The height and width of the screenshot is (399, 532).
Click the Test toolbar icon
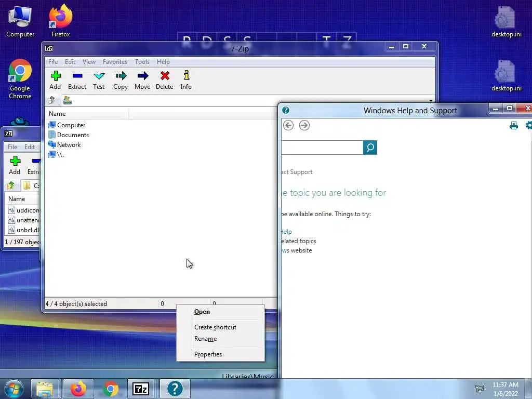[99, 80]
